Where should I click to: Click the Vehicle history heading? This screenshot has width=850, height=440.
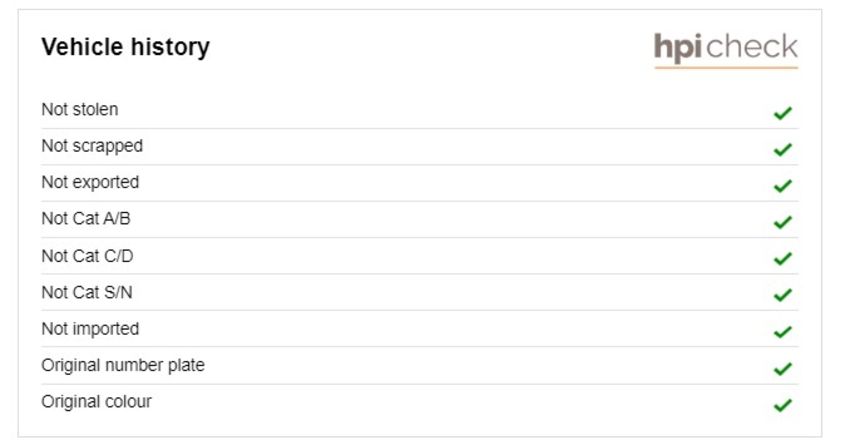point(125,47)
